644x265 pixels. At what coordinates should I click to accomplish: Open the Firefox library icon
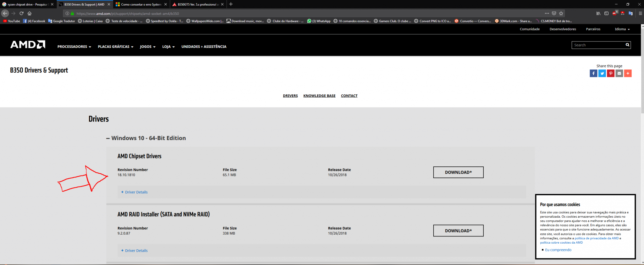tap(598, 13)
